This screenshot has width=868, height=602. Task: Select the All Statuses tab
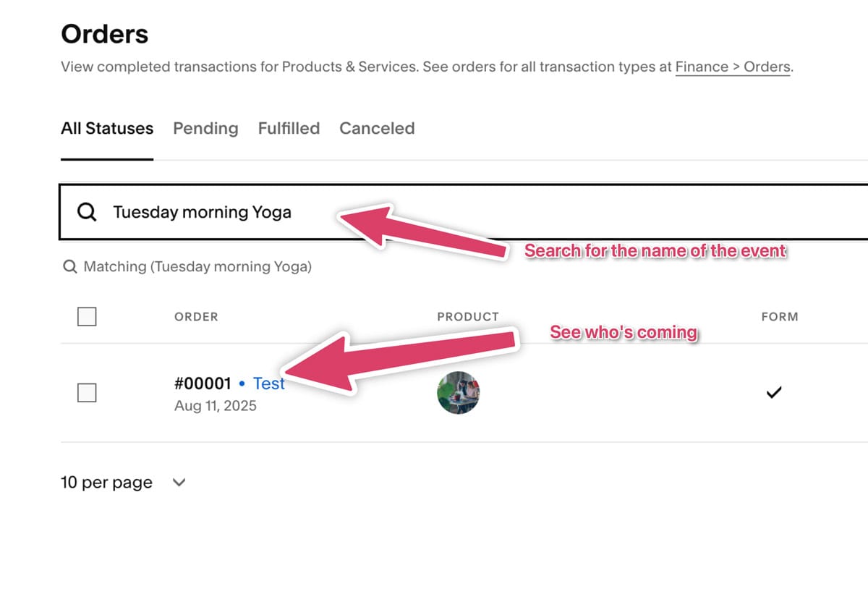pyautogui.click(x=107, y=129)
